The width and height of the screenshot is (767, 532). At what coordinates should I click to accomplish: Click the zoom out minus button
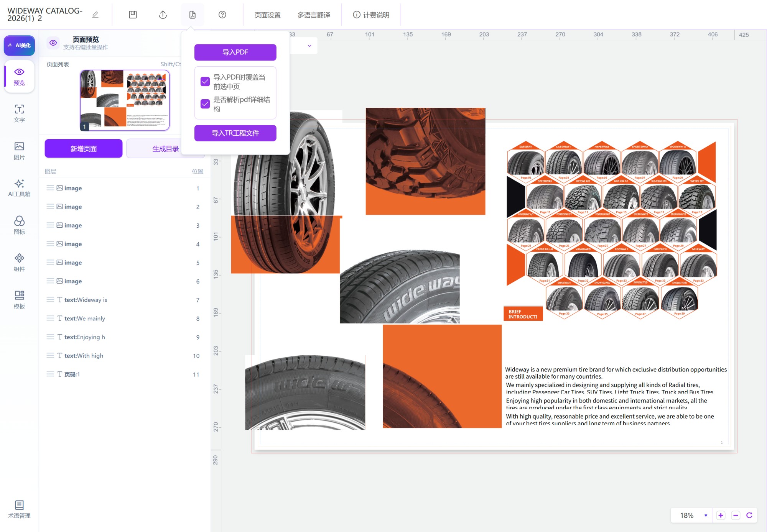pyautogui.click(x=736, y=516)
